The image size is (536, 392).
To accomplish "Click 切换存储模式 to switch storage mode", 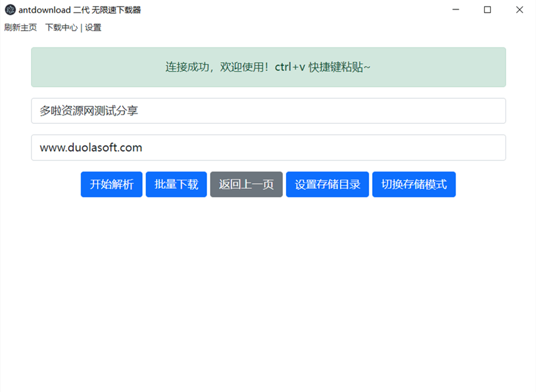I will (x=414, y=184).
